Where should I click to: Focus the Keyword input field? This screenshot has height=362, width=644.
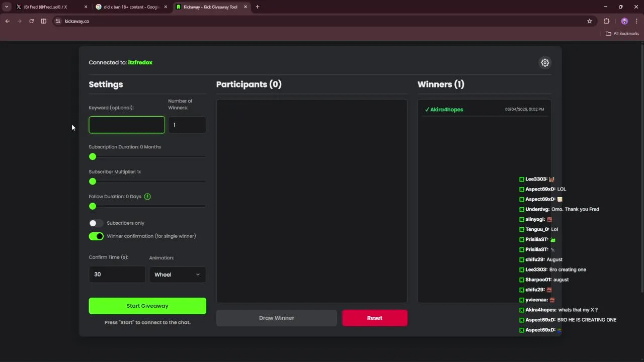click(x=127, y=125)
